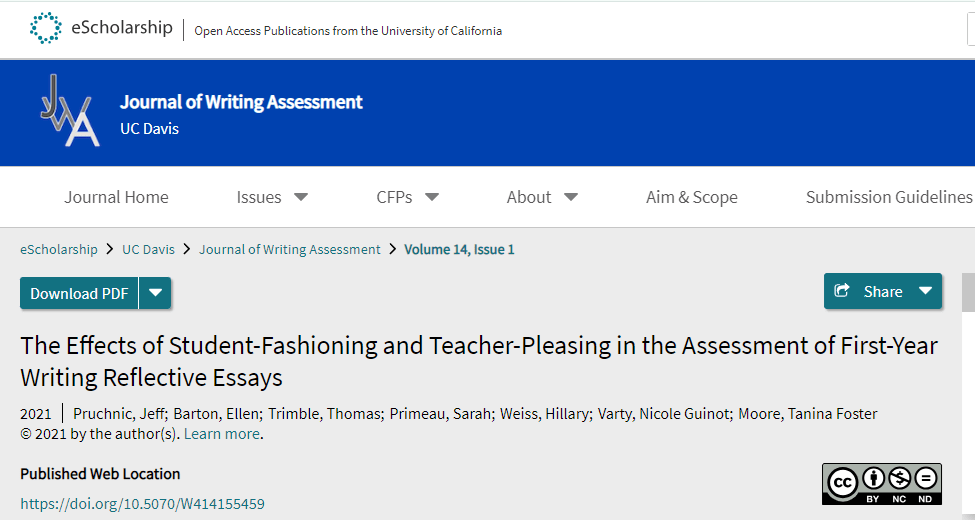The height and width of the screenshot is (520, 975).
Task: Click author name Primeau, Sarah
Action: (440, 414)
